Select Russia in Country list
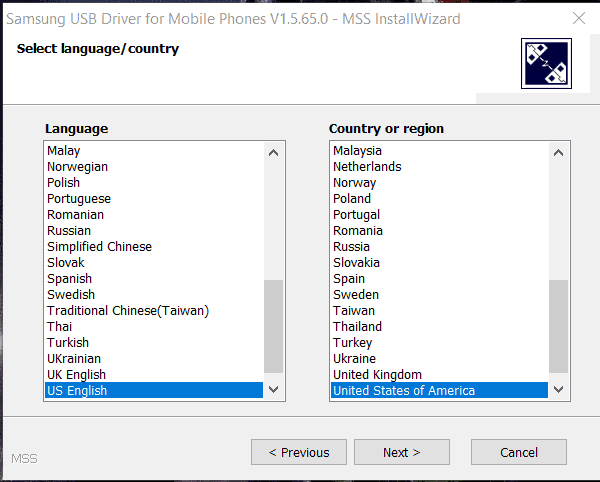 coord(439,247)
